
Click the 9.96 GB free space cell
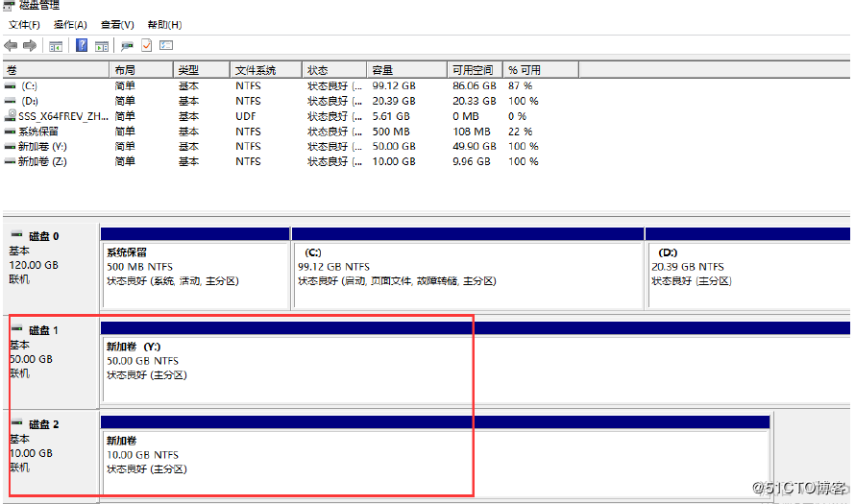click(x=471, y=162)
